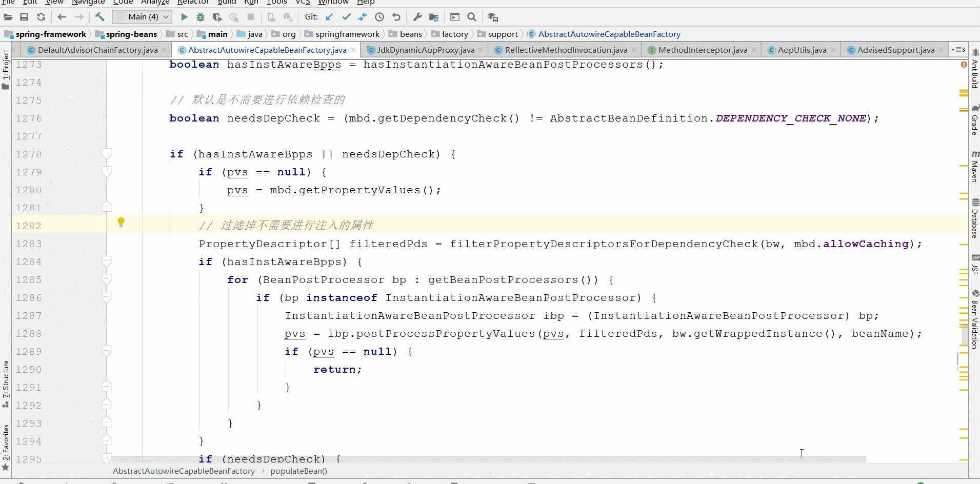The image size is (980, 484).
Task: Click line number 1283 in gutter
Action: 29,244
